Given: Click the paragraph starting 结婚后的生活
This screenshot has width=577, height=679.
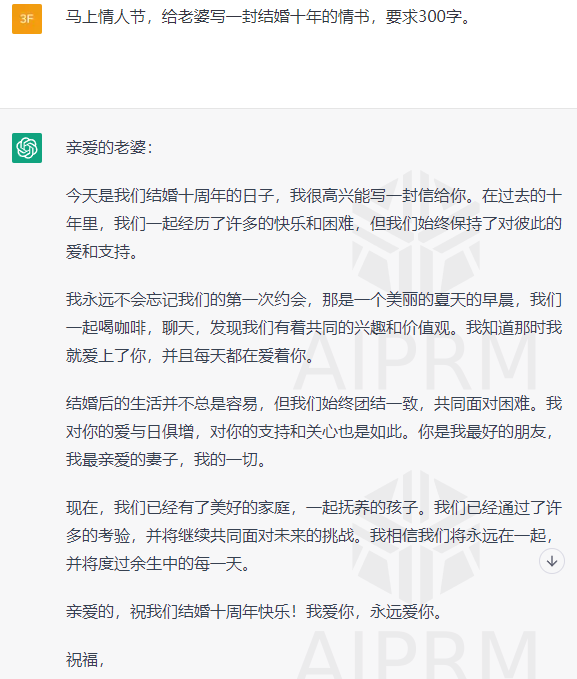Looking at the screenshot, I should [314, 432].
